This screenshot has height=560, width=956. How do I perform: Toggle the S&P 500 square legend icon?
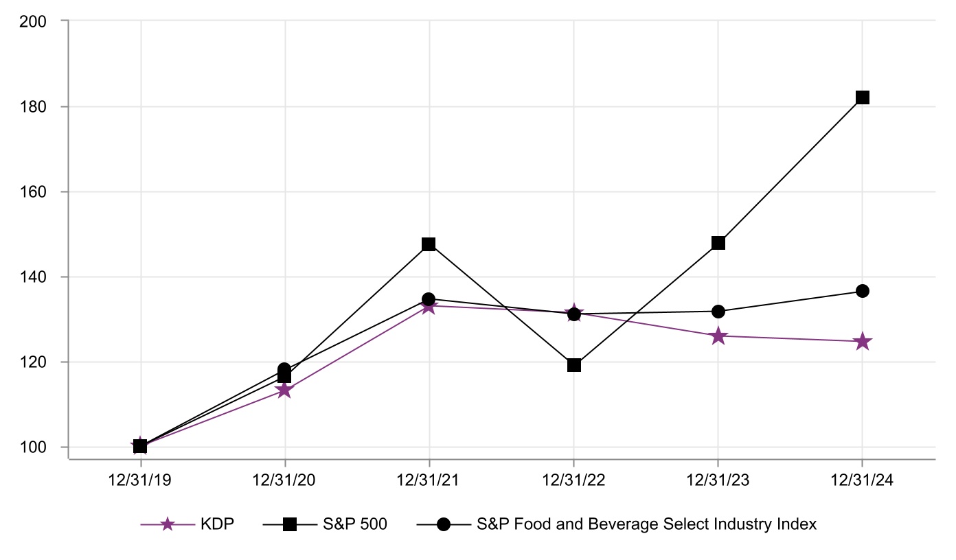[x=290, y=525]
